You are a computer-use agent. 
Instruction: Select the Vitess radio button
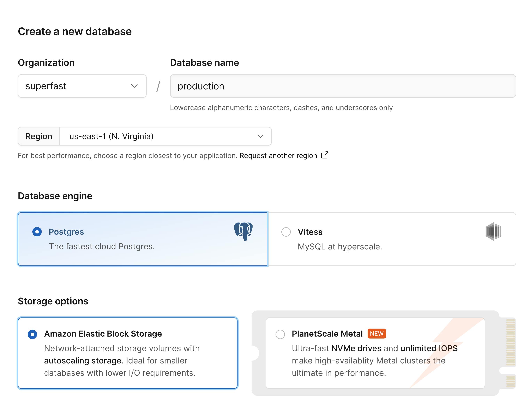(x=286, y=232)
